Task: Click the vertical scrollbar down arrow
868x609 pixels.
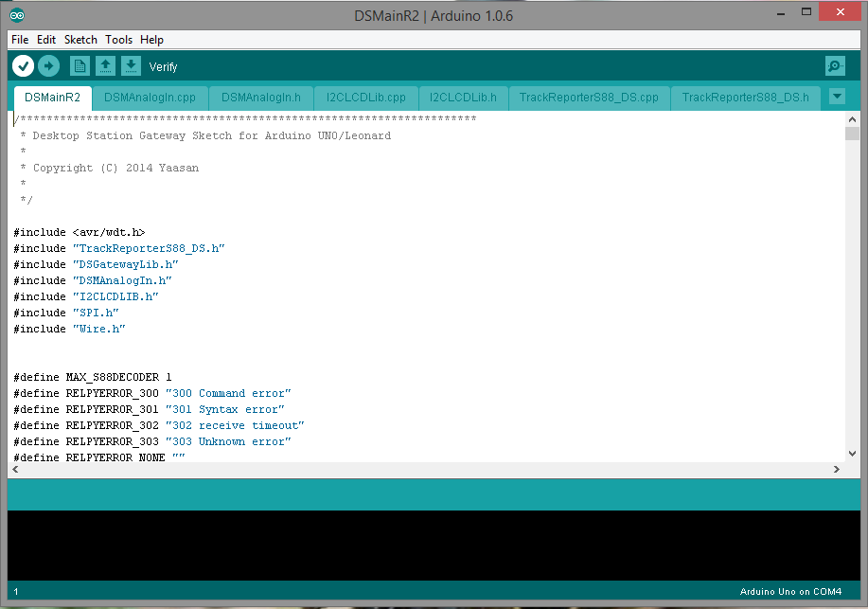Action: (853, 454)
